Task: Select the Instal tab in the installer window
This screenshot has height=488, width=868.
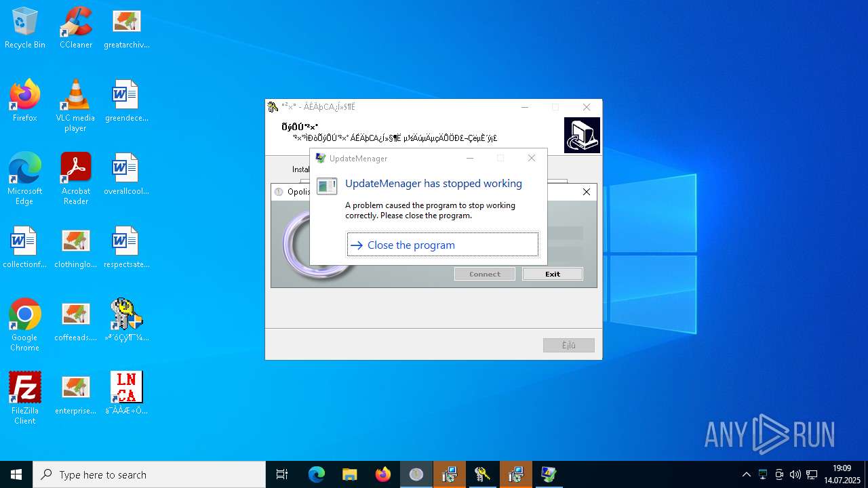Action: click(x=300, y=169)
